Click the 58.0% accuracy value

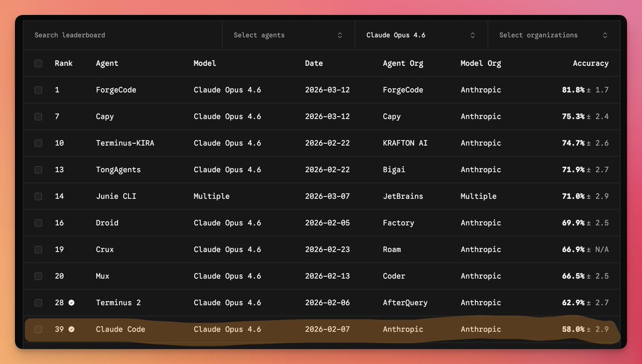pyautogui.click(x=573, y=329)
